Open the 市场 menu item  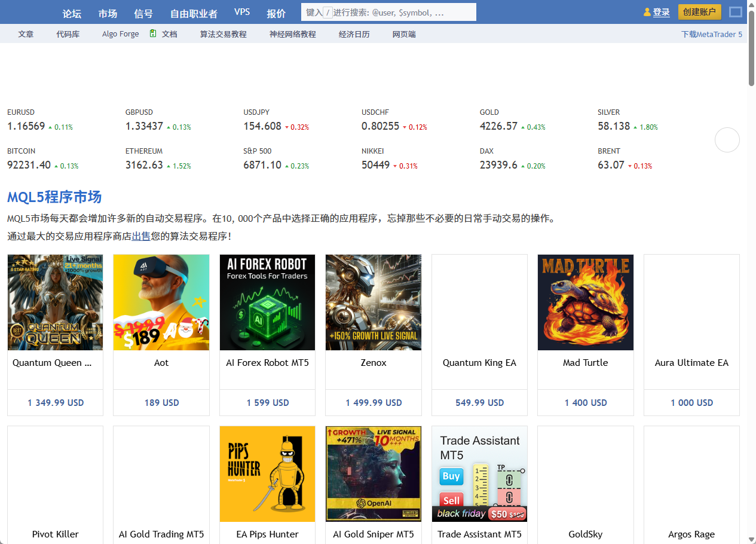(108, 13)
